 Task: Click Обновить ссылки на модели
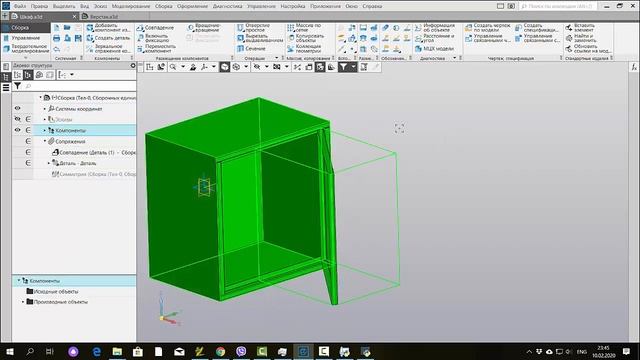(588, 49)
